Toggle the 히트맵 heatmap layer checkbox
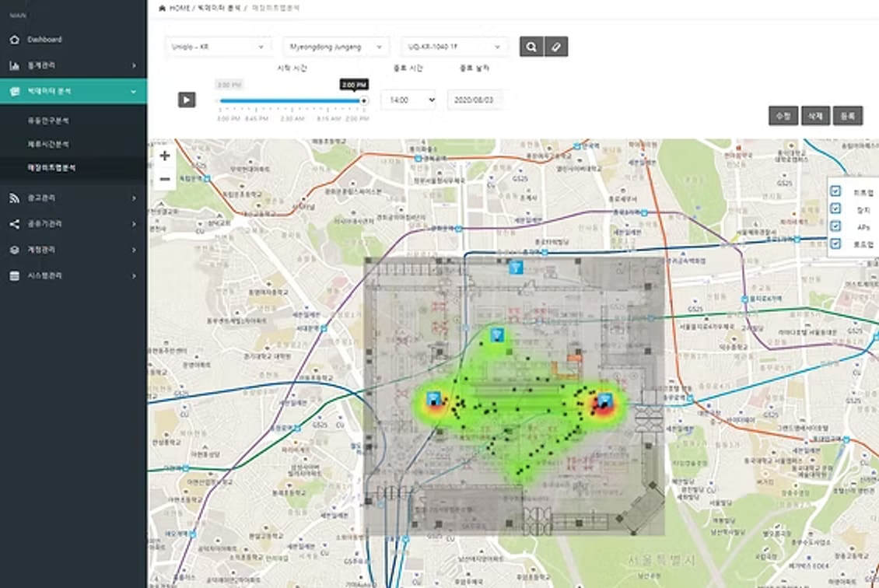Viewport: 879px width, 588px height. [x=835, y=191]
